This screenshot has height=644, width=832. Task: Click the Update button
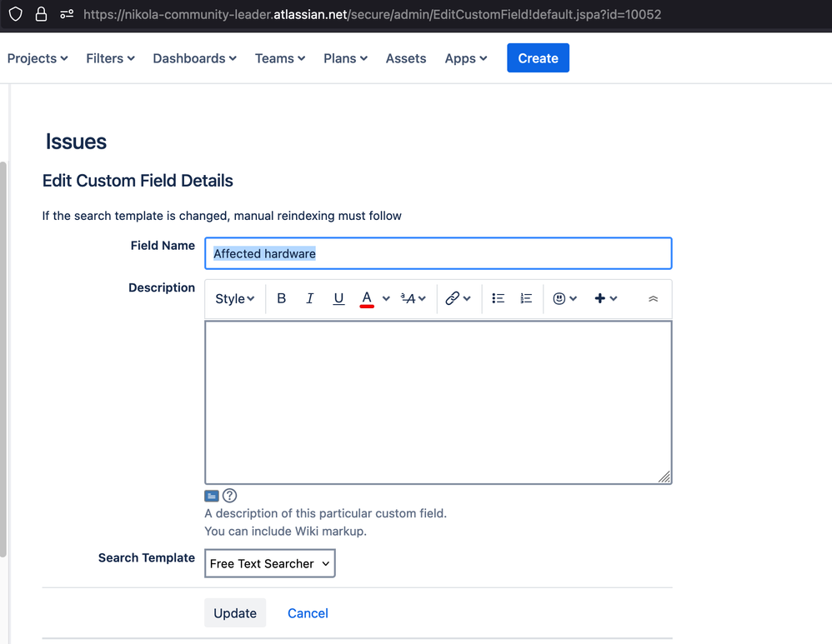tap(235, 613)
